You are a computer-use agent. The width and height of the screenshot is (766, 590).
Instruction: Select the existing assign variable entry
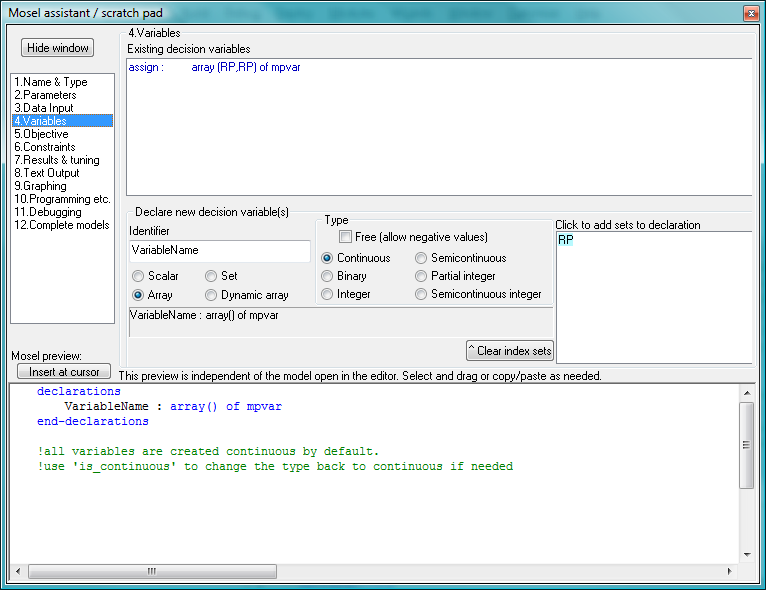click(215, 68)
